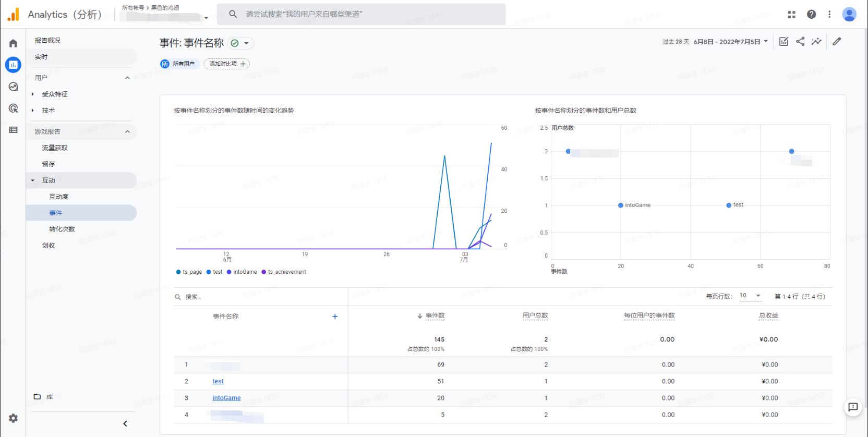868x437 pixels.
Task: Click the table 搜索 input field
Action: [261, 297]
